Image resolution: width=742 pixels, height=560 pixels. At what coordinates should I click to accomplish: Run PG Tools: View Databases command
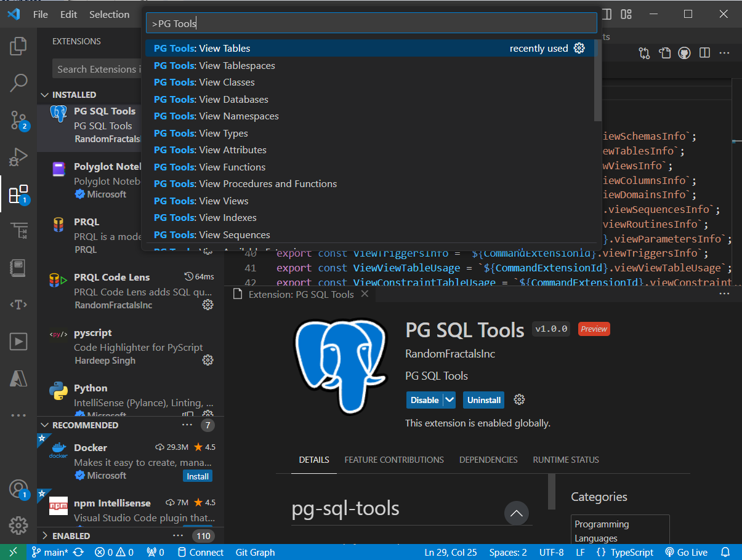pos(371,99)
